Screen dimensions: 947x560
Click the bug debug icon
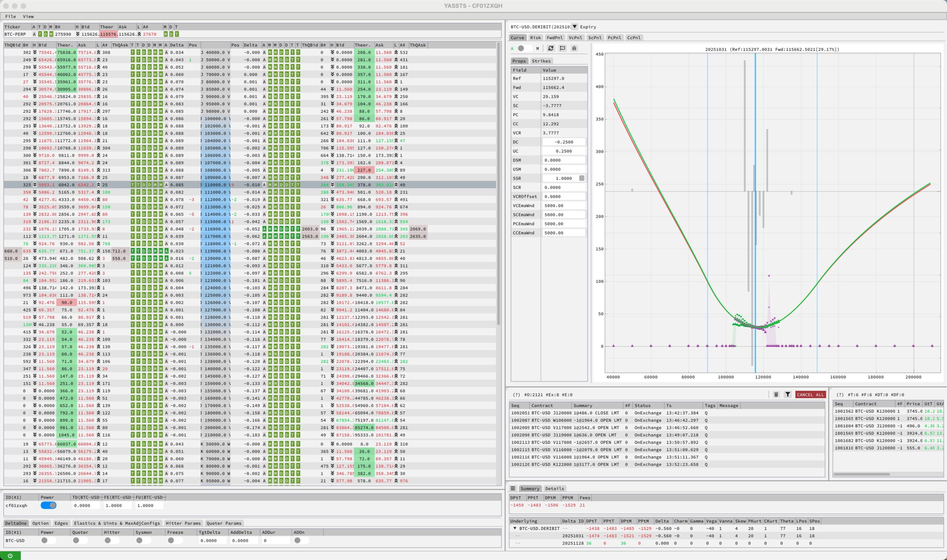point(574,48)
